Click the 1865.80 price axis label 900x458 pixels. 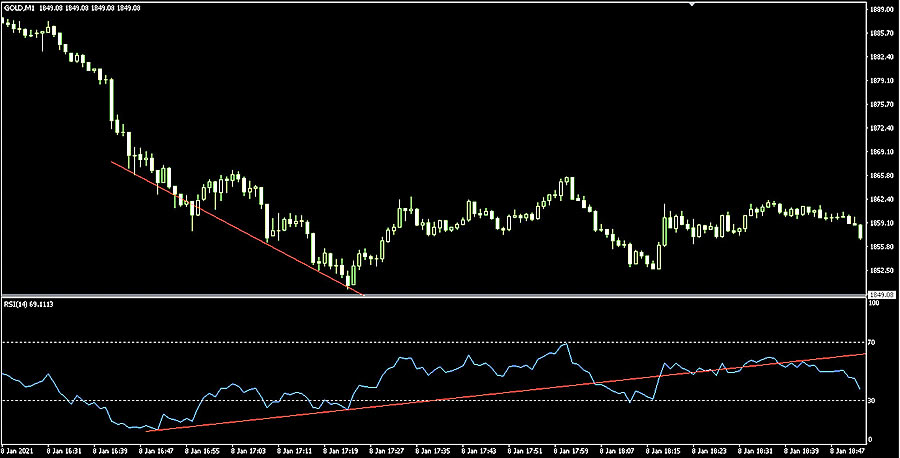pyautogui.click(x=881, y=175)
